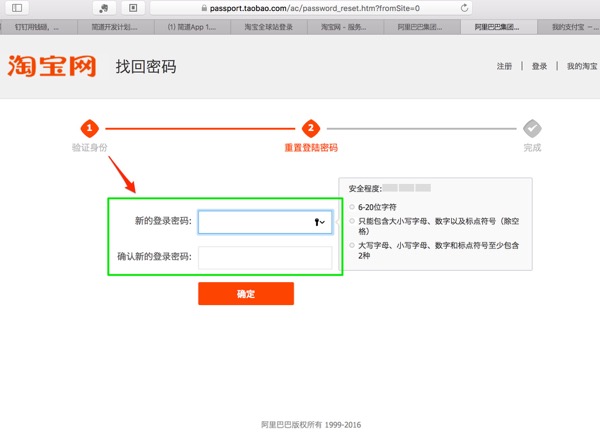Switch to the 简道开发计划 tab

click(116, 27)
